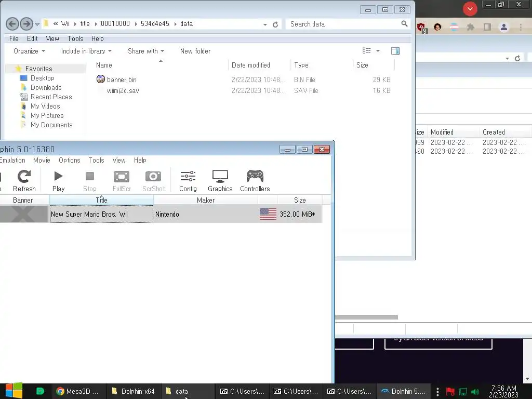Open the Explorer File menu

14,38
